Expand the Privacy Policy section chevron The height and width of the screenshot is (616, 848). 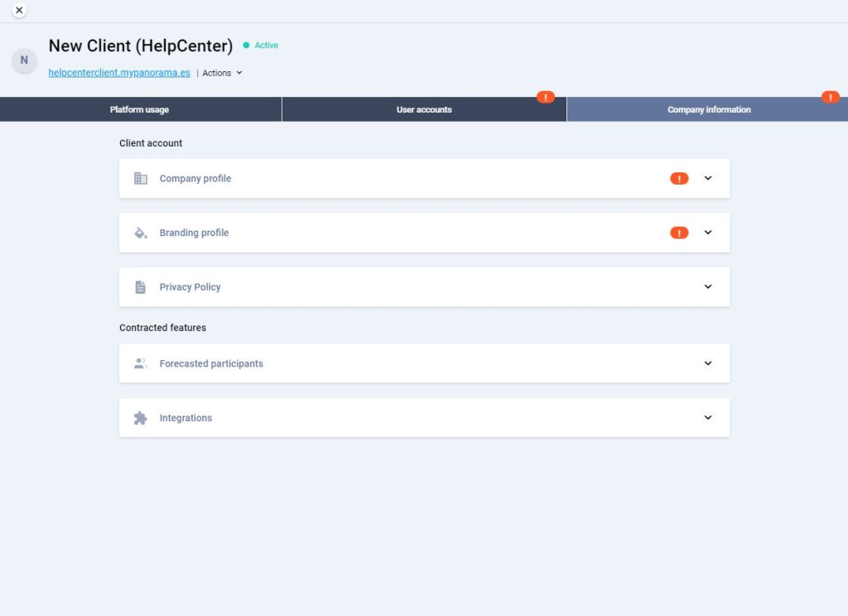708,286
